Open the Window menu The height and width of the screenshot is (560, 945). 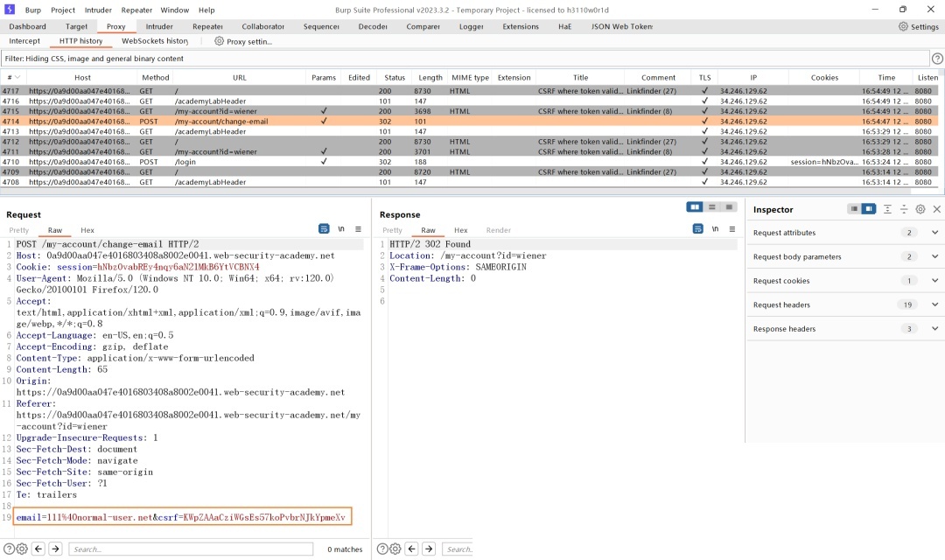(x=175, y=10)
